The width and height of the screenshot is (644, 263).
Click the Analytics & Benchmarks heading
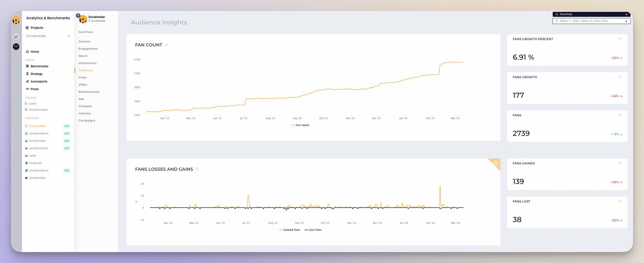(x=48, y=18)
